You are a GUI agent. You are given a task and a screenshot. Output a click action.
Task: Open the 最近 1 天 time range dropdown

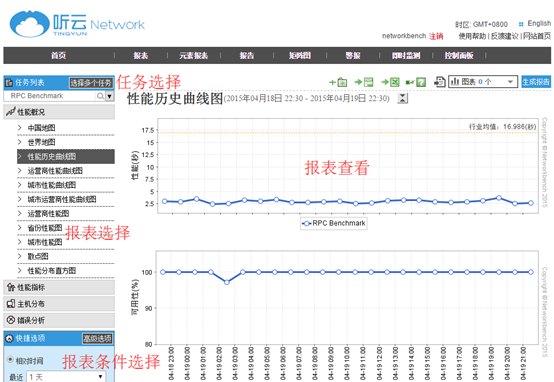coord(66,377)
